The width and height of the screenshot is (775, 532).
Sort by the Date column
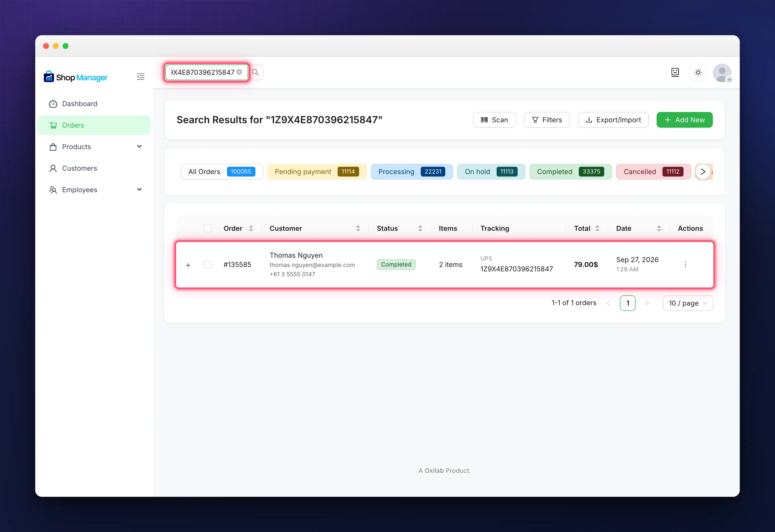click(x=659, y=228)
